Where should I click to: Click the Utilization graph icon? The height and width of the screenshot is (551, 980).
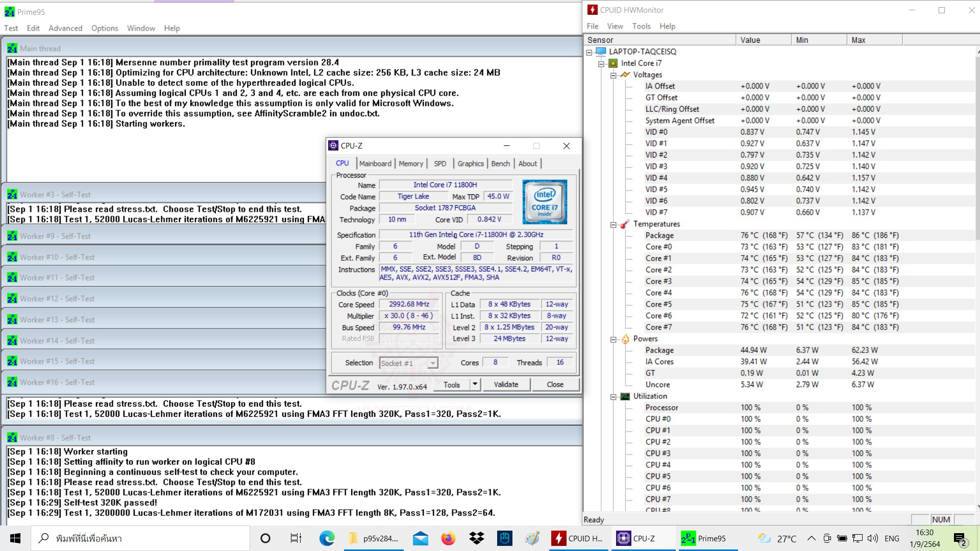click(626, 396)
